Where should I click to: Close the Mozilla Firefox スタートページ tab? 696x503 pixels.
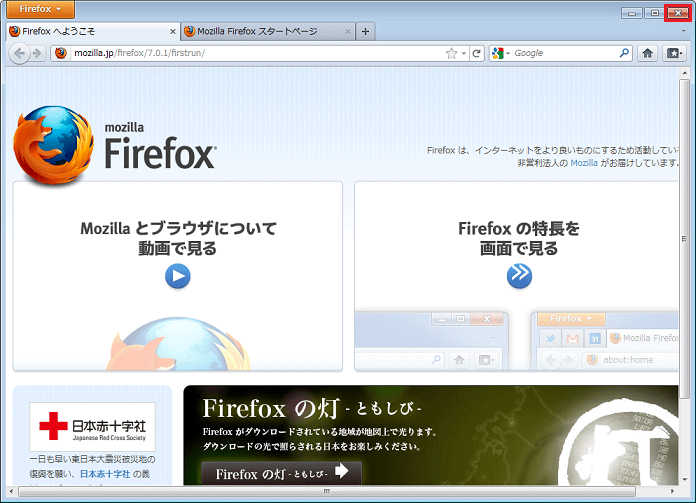point(348,32)
